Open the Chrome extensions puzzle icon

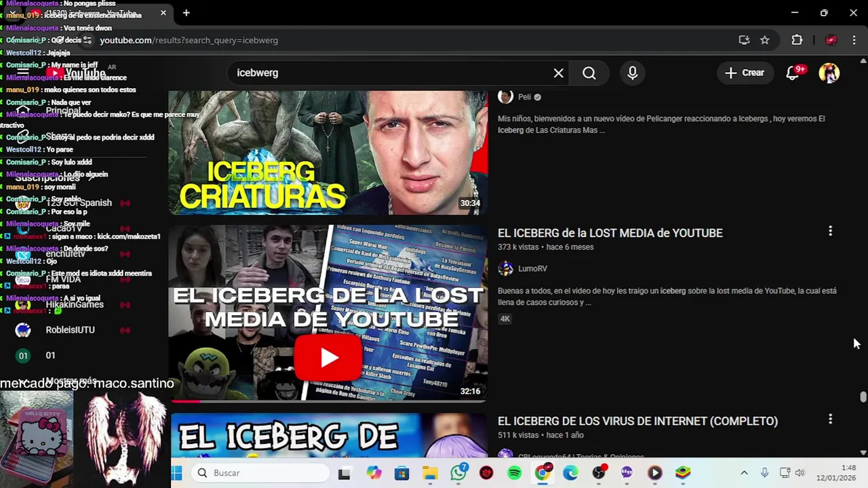(797, 40)
